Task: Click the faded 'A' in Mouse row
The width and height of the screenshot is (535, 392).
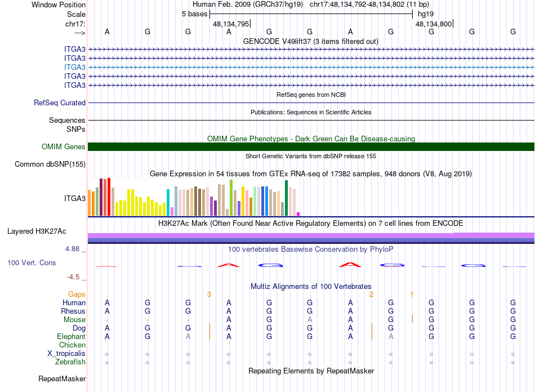Action: pos(310,320)
